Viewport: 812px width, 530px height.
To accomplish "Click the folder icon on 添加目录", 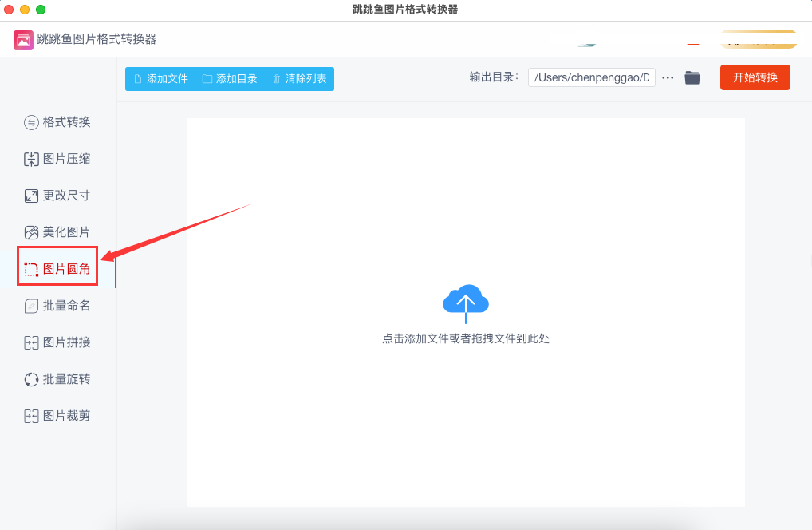I will (207, 79).
